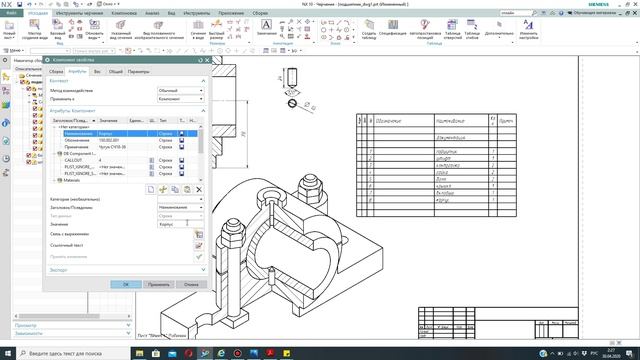Open Метод взаимодействия dropdown
Image resolution: width=640 pixels, height=360 pixels.
[180, 91]
